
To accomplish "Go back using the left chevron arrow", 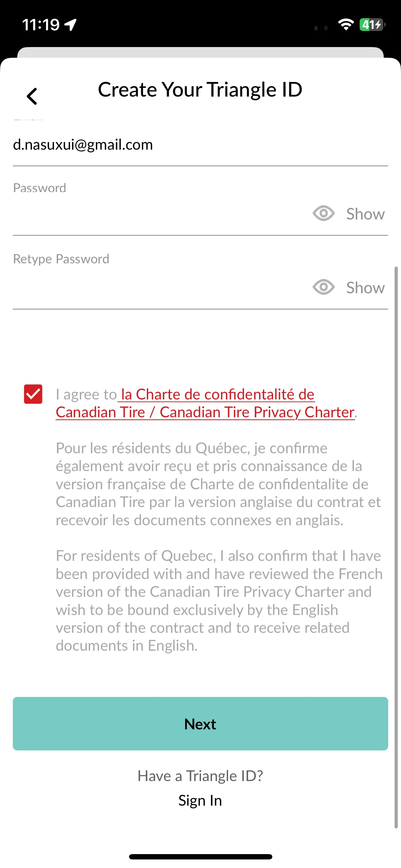I will pyautogui.click(x=32, y=96).
